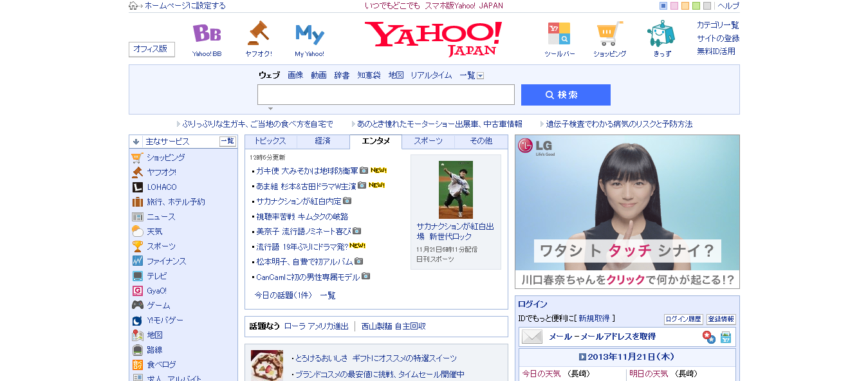Open headline 松本明子、自費で初アルバム
Image resolution: width=868 pixels, height=381 pixels.
tap(304, 261)
